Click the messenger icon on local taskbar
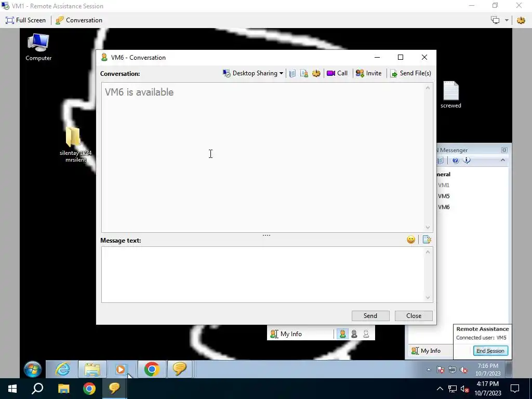 115,389
